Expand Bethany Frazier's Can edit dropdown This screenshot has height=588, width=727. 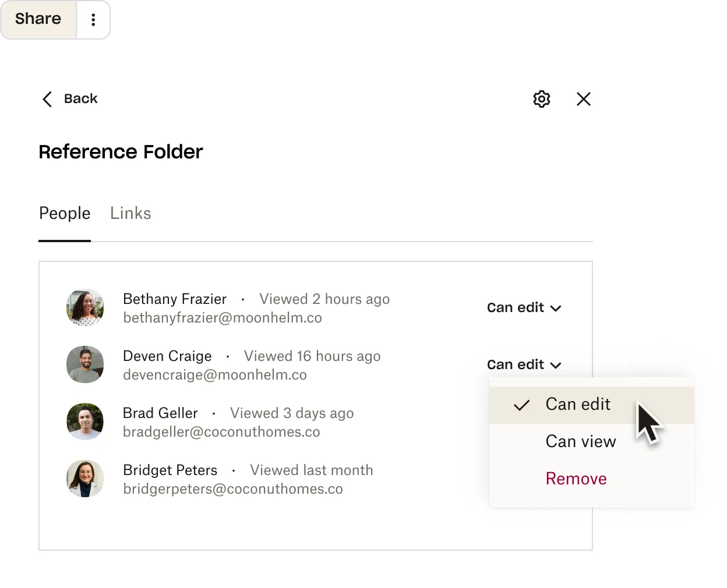[524, 307]
